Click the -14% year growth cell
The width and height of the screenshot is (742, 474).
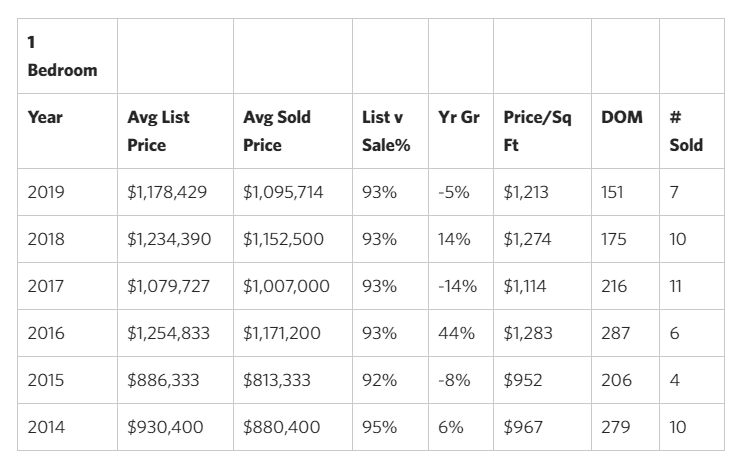pos(457,286)
